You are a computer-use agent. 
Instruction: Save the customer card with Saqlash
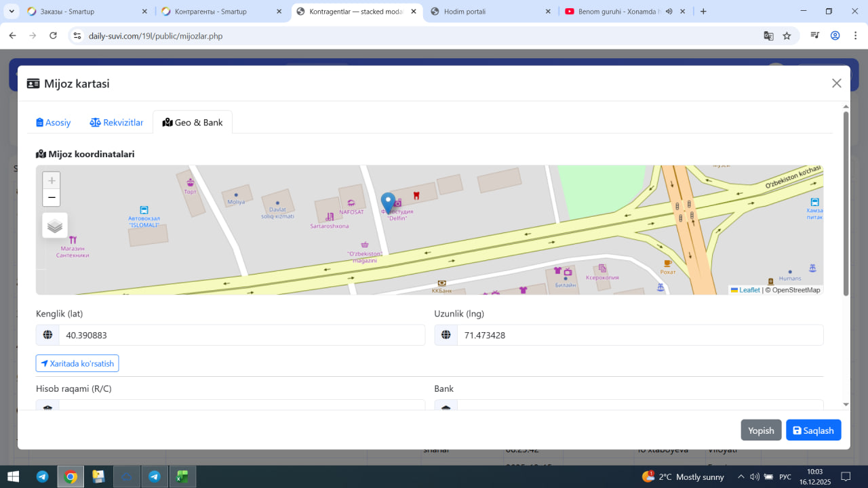pos(814,430)
